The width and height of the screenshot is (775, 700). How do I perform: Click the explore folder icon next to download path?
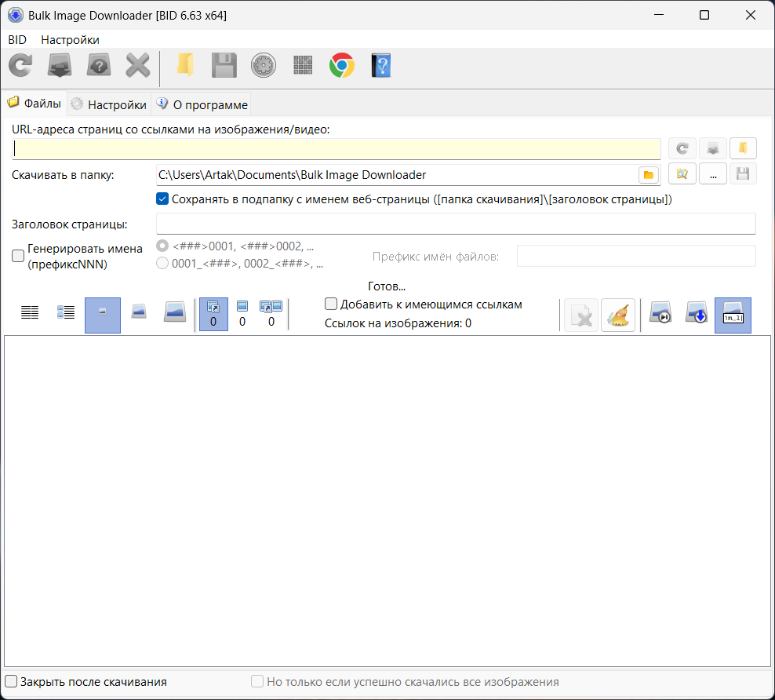(x=682, y=174)
